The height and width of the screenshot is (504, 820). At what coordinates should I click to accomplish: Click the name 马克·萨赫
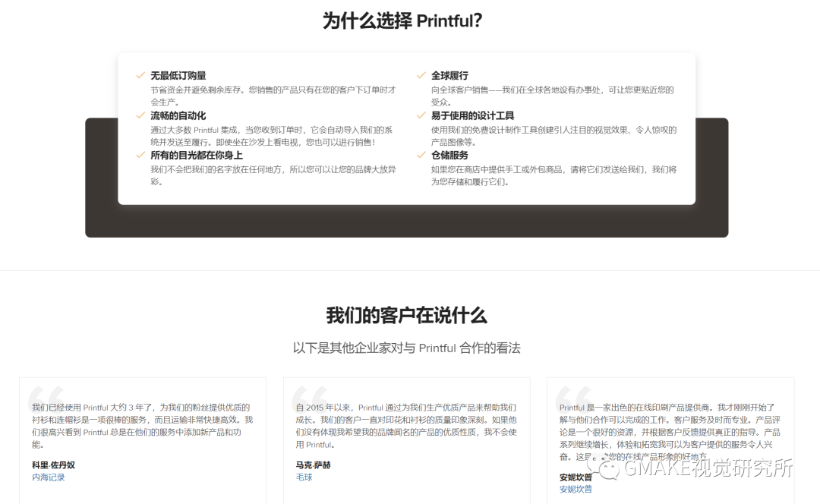314,465
